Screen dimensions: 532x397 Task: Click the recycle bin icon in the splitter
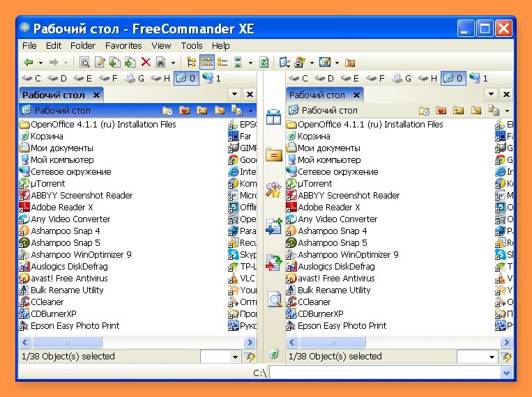click(273, 354)
